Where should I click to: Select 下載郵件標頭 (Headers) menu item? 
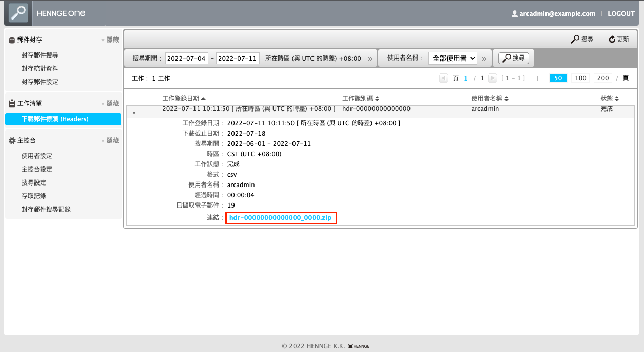pyautogui.click(x=63, y=119)
